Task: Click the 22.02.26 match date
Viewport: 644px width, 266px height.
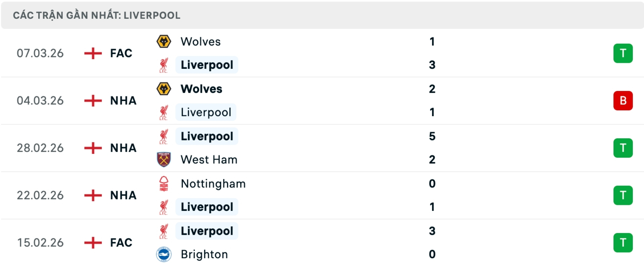Action: [40, 195]
